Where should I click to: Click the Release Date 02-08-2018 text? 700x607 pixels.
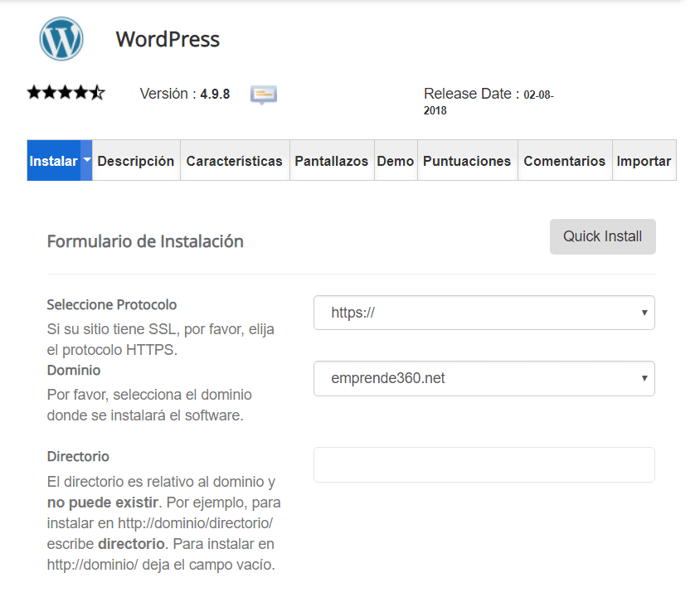(x=489, y=101)
